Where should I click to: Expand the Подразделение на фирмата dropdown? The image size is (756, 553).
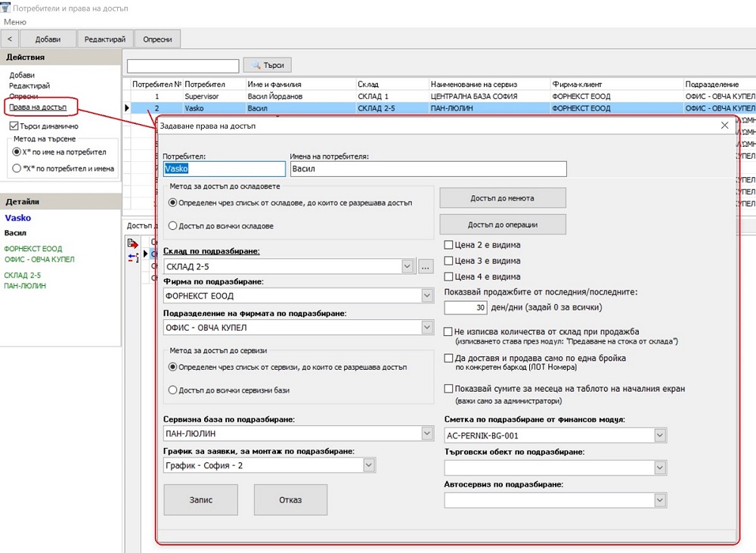(x=427, y=327)
